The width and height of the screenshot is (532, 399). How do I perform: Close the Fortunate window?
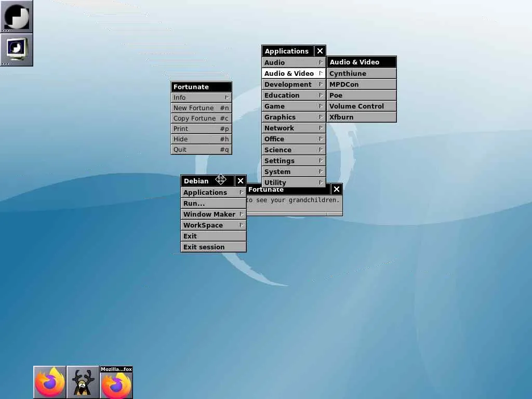pyautogui.click(x=336, y=189)
